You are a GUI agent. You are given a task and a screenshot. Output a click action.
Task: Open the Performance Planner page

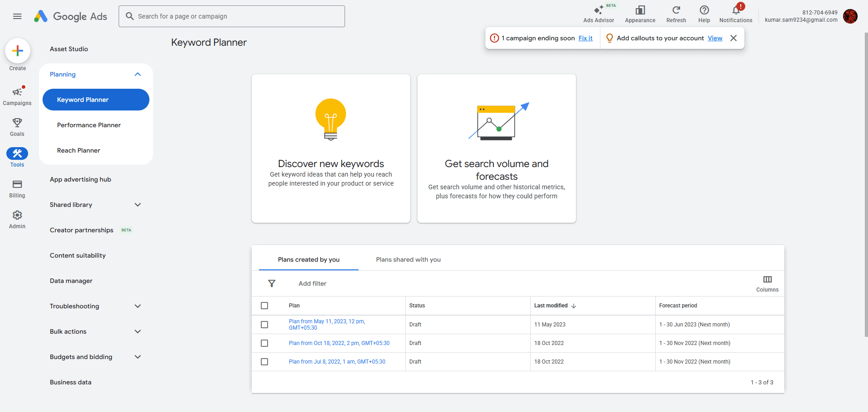coord(88,125)
